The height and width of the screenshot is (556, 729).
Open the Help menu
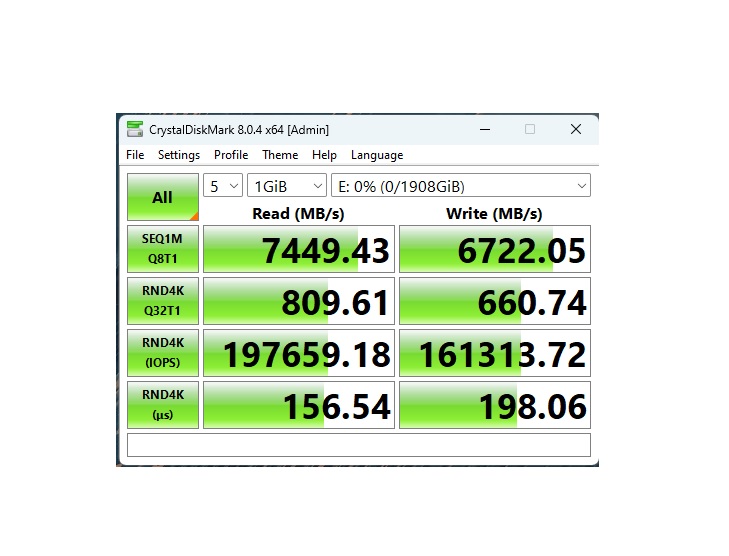[324, 155]
